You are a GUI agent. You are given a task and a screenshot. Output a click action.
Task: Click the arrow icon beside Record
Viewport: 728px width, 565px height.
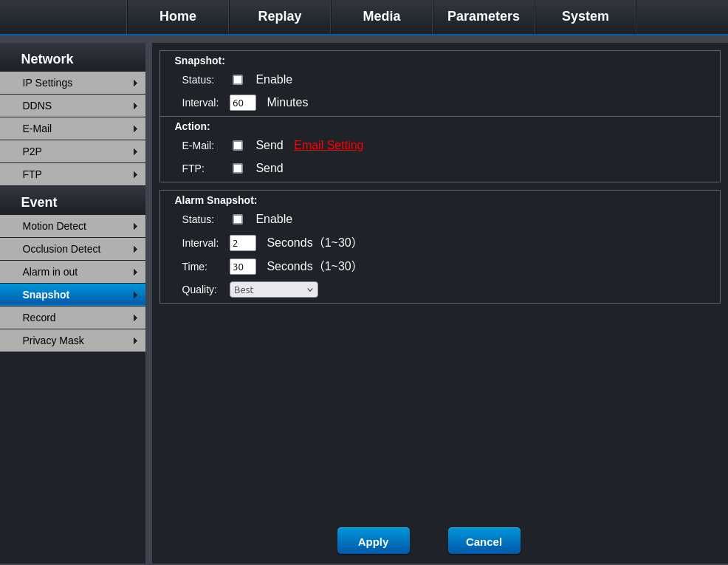tap(135, 318)
